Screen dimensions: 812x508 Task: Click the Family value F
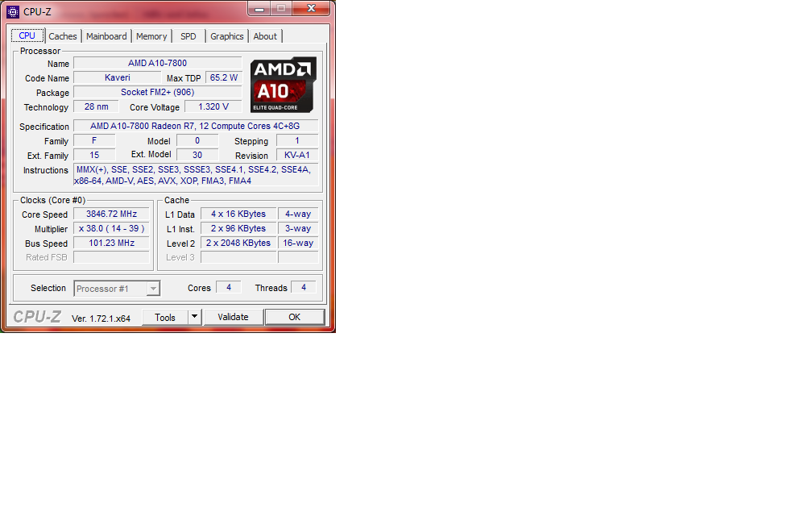94,140
